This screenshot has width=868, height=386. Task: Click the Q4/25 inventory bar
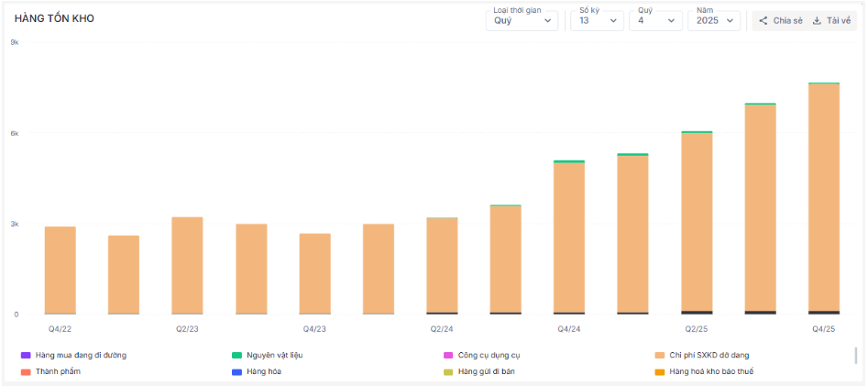(823, 198)
